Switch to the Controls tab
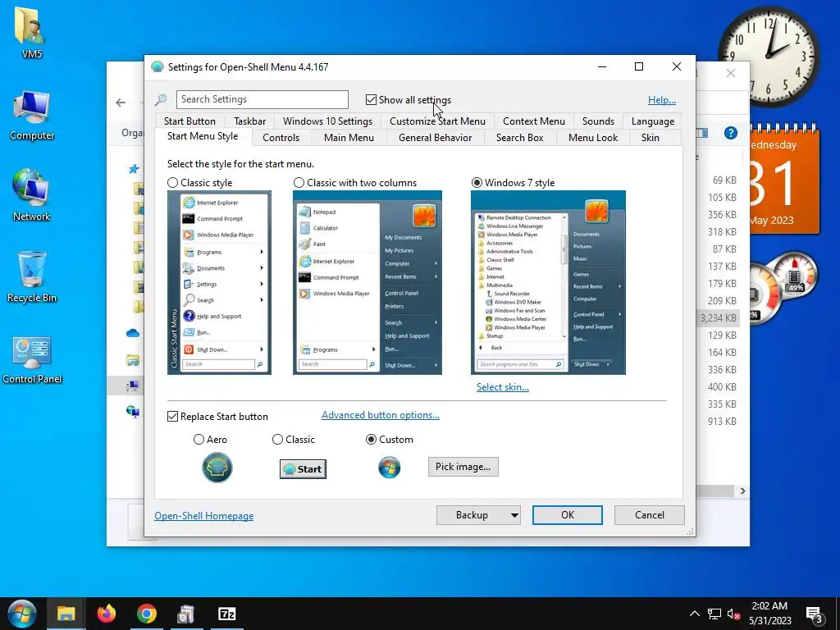The image size is (840, 630). click(x=281, y=138)
